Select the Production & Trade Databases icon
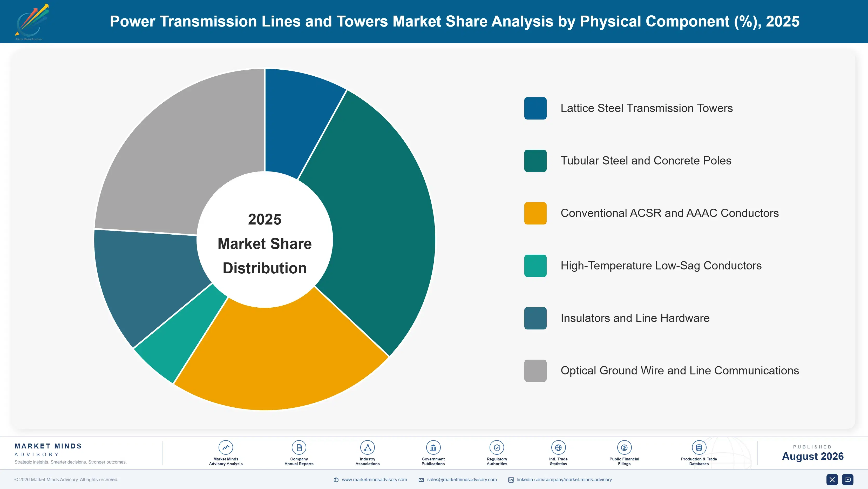 [x=699, y=447]
